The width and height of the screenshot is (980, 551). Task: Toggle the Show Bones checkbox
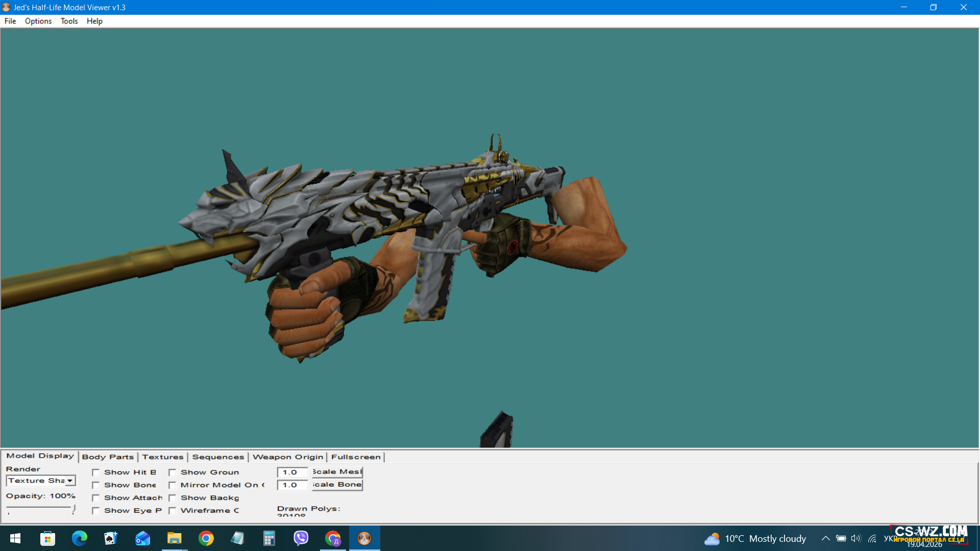pos(96,485)
